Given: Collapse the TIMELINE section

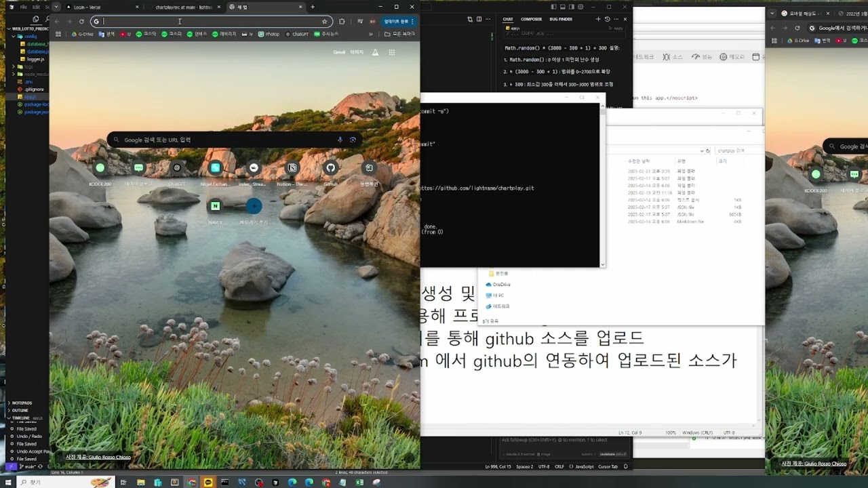Looking at the screenshot, I should [x=21, y=418].
